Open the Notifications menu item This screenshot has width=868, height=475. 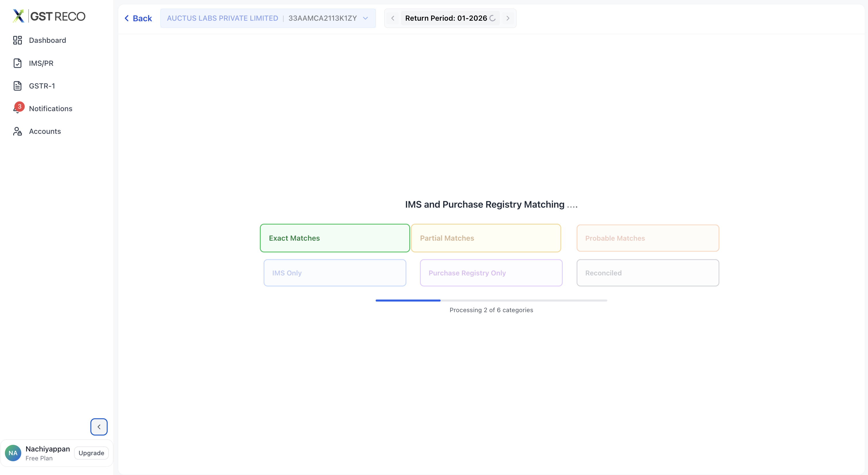(x=51, y=108)
